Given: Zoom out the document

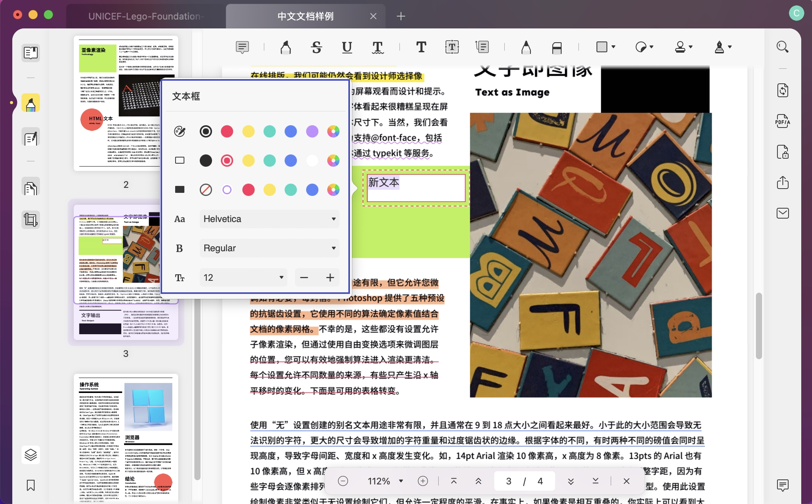Looking at the screenshot, I should tap(343, 481).
